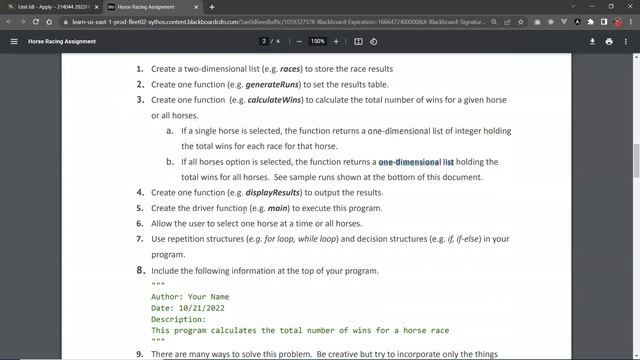Screen dimensions: 640x360
Task: Go to the browser home page
Action: 49,22
